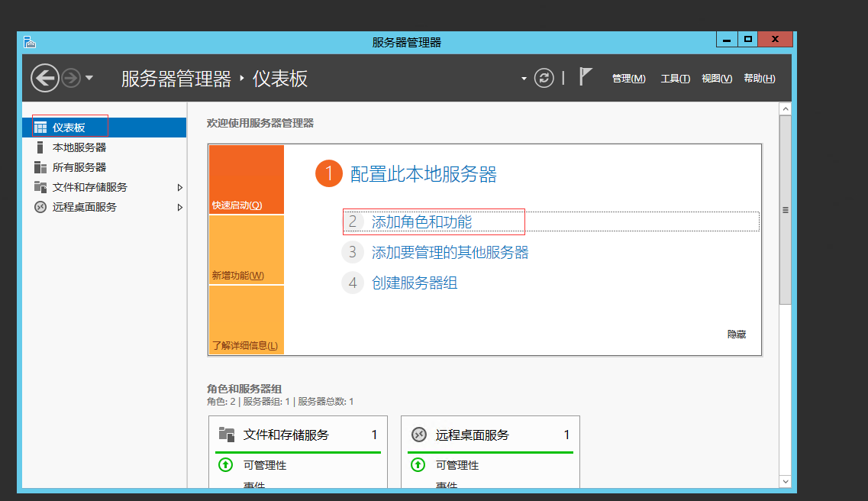Click the back navigation arrow icon

coord(45,78)
